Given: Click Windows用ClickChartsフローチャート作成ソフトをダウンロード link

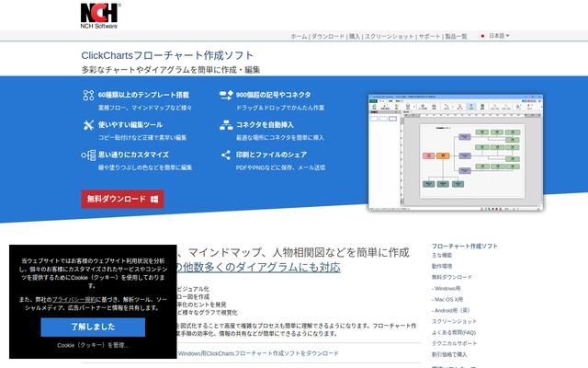Looking at the screenshot, I should pyautogui.click(x=258, y=353).
